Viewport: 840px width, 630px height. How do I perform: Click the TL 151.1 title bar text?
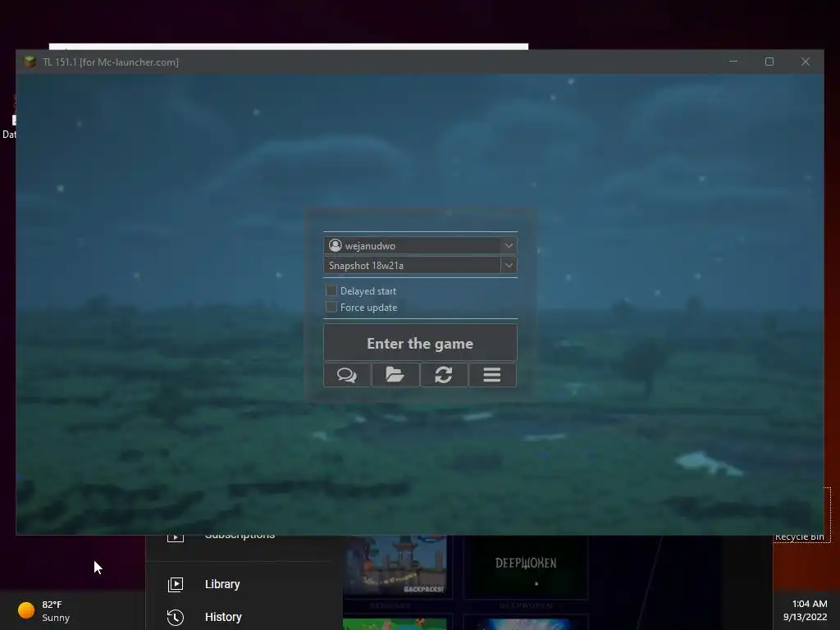click(x=111, y=62)
